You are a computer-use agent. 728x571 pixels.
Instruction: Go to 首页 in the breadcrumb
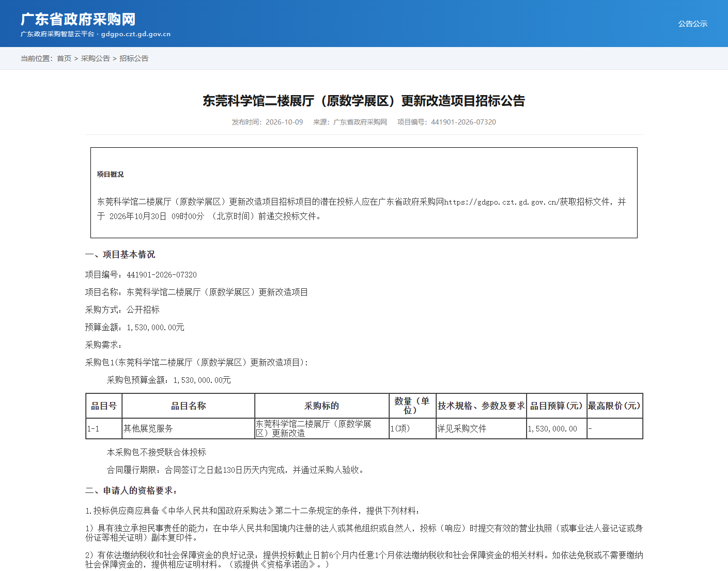point(64,58)
